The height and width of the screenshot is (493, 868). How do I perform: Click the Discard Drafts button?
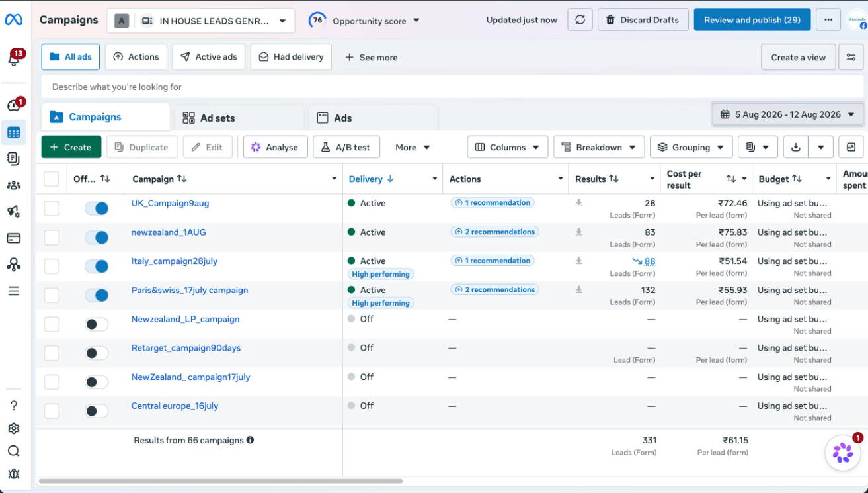click(643, 20)
